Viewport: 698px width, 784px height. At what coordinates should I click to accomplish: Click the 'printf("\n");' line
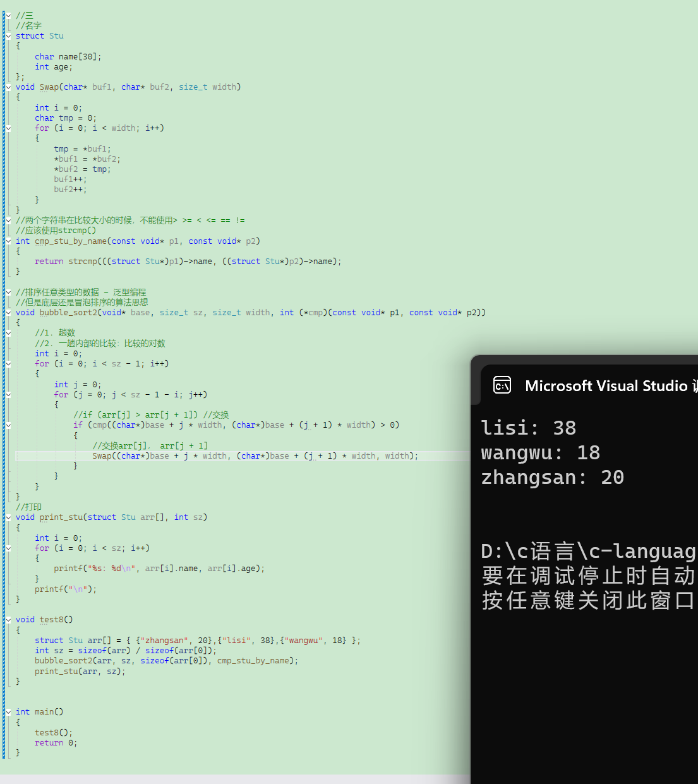pos(66,589)
